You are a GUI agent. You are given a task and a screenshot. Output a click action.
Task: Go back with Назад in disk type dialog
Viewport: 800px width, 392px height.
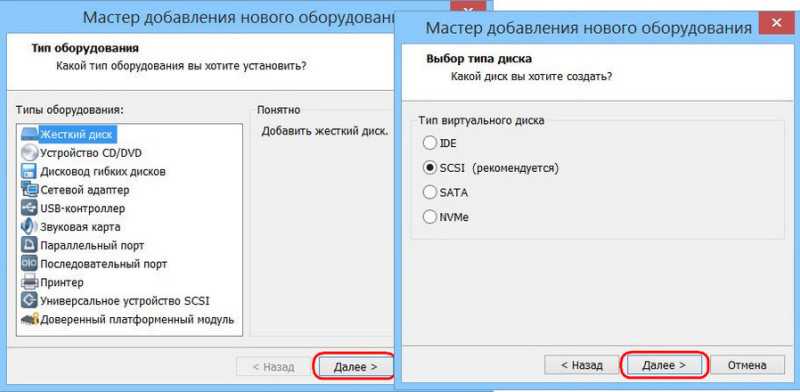pyautogui.click(x=582, y=365)
